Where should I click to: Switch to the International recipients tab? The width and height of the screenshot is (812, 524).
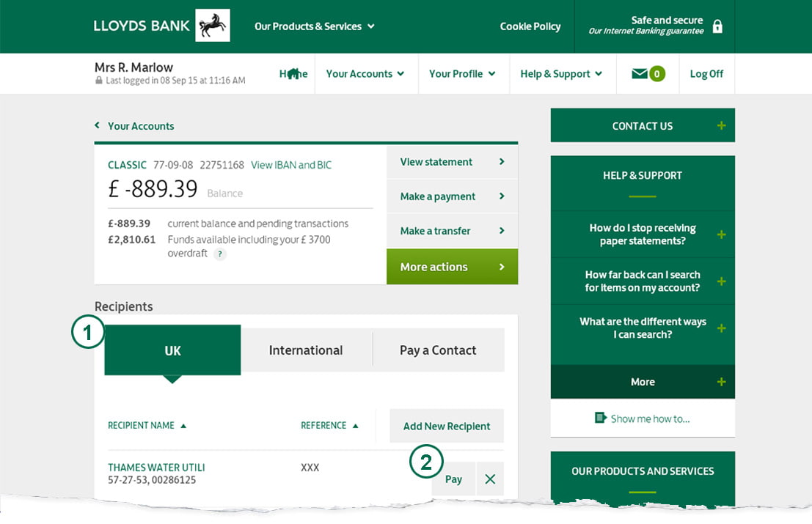306,350
